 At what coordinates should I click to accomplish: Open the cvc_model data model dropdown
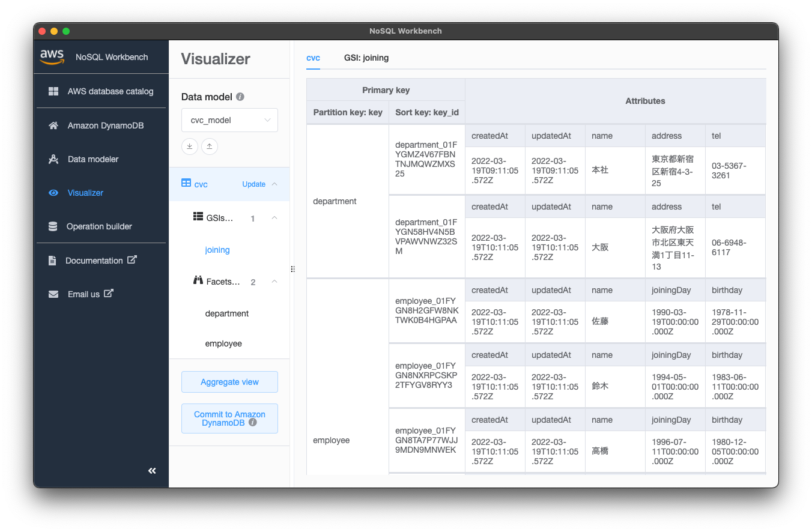(x=229, y=120)
